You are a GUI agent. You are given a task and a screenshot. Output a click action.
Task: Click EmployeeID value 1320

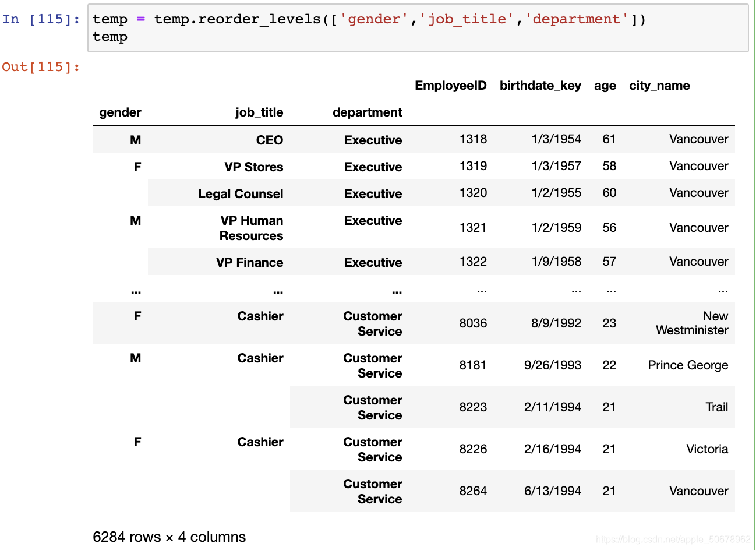[473, 193]
